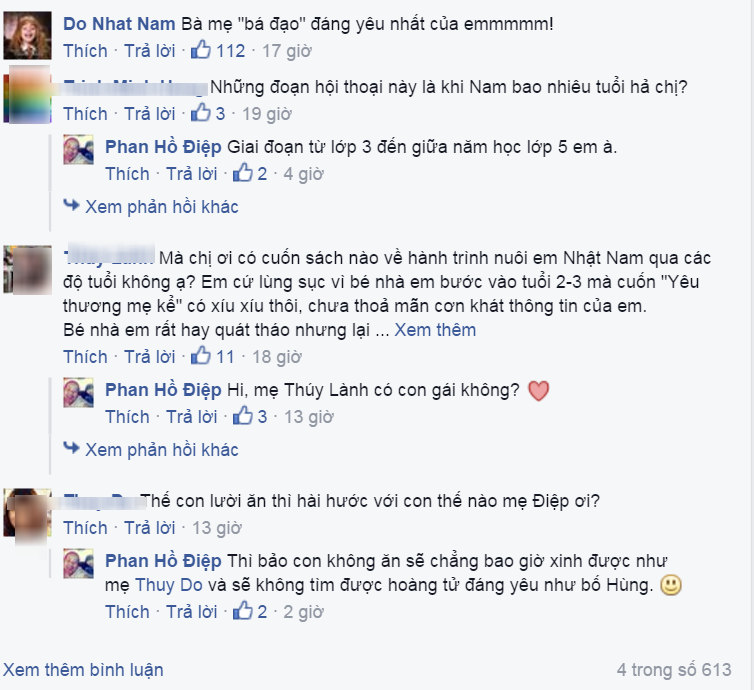The height and width of the screenshot is (690, 754).
Task: Click thumbs-up icon on the 13 giờ Phan Hồ Điệp reply
Action: click(x=242, y=416)
